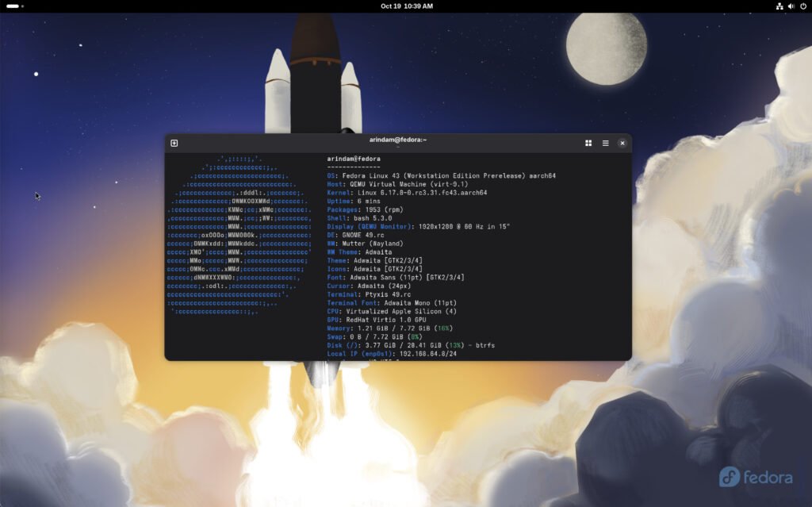Click the power icon in the top bar
The height and width of the screenshot is (507, 812).
(x=802, y=6)
